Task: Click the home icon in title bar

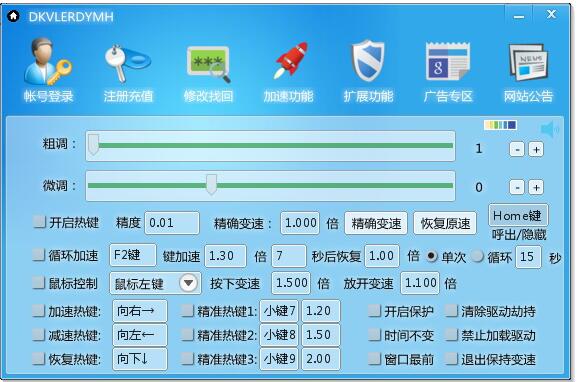Action: click(14, 16)
